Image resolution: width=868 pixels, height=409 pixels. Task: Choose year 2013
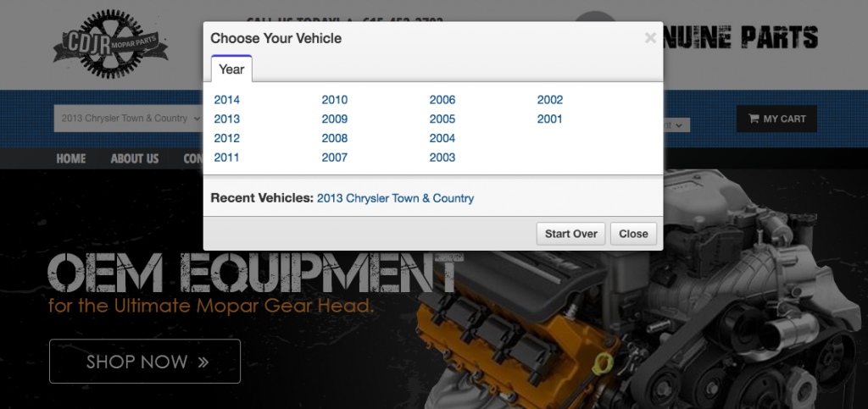[227, 119]
